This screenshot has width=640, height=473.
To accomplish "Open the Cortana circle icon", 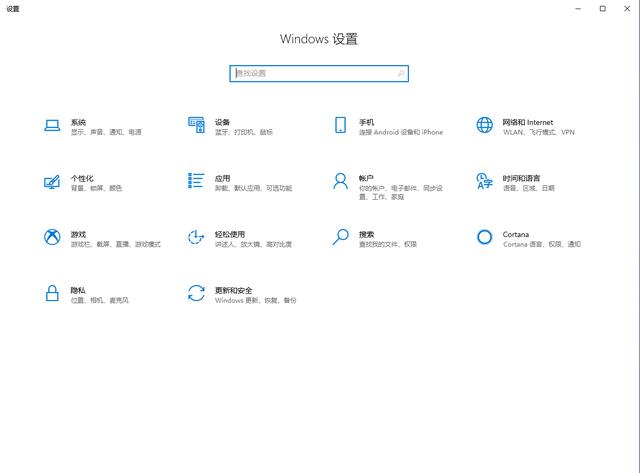I will tap(484, 237).
